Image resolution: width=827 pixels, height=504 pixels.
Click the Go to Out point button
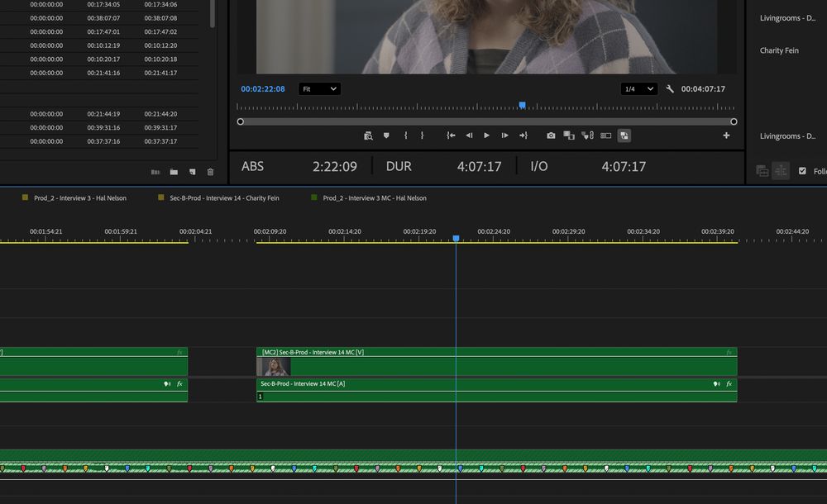coord(523,136)
